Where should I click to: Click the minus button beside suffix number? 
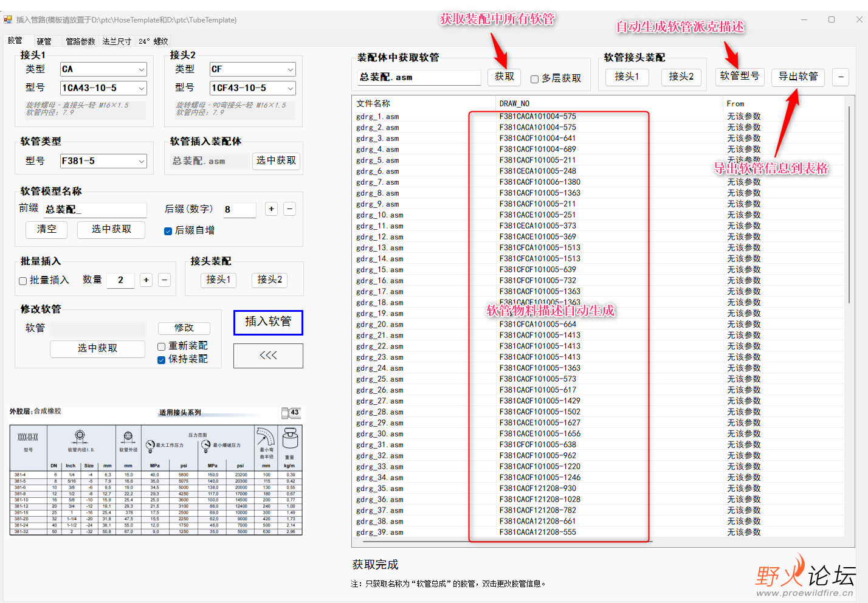(x=290, y=209)
